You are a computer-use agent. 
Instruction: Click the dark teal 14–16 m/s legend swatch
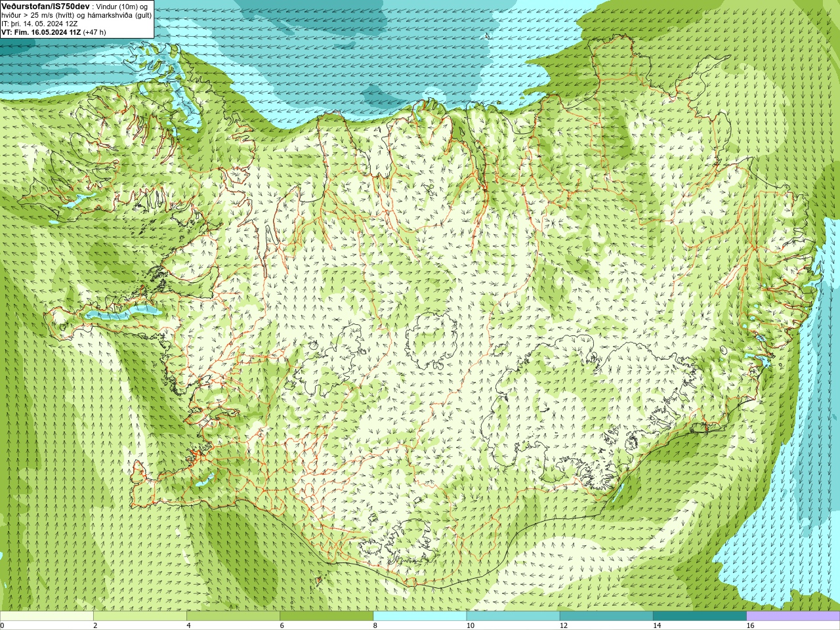tap(700, 616)
